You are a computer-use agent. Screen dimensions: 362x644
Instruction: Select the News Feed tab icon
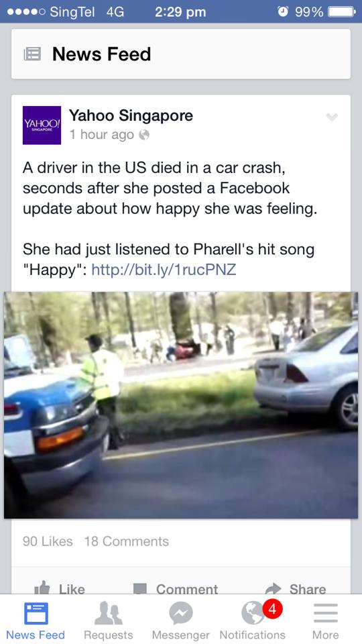pos(36,613)
